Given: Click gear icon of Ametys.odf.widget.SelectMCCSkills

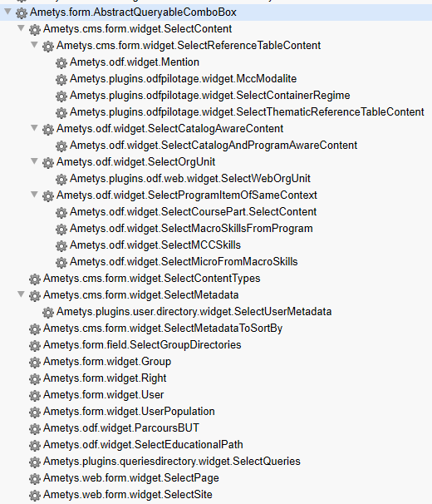Looking at the screenshot, I should click(61, 246).
